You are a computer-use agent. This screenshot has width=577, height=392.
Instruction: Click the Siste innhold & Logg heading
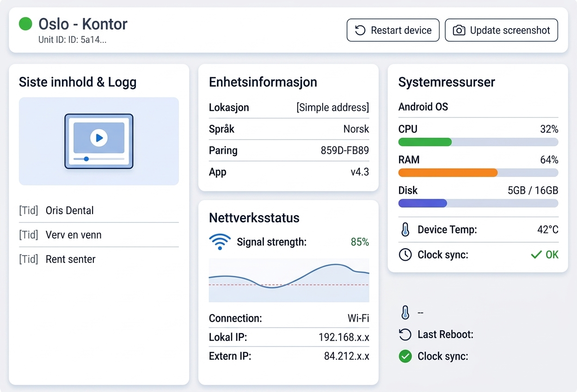(78, 82)
